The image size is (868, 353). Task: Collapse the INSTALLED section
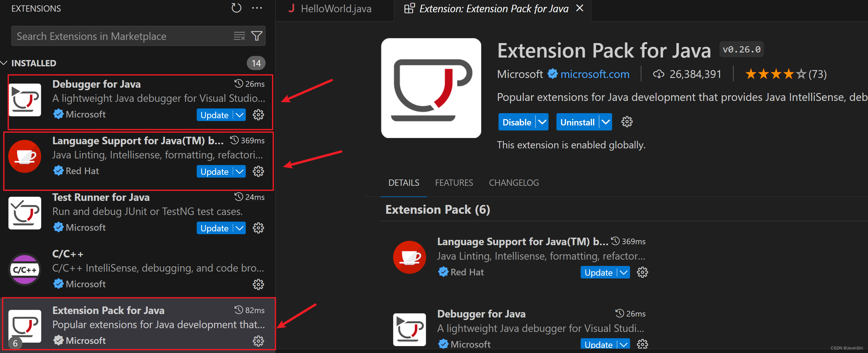pyautogui.click(x=4, y=63)
